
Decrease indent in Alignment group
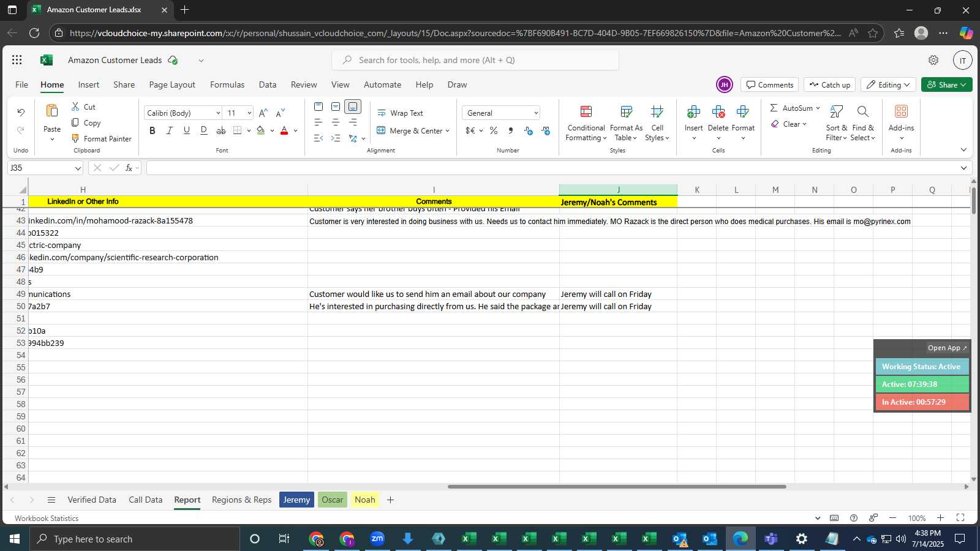[x=318, y=138]
